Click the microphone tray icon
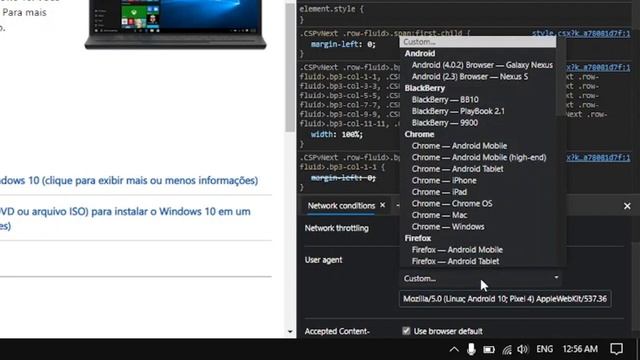The width and height of the screenshot is (640, 360). [x=471, y=349]
